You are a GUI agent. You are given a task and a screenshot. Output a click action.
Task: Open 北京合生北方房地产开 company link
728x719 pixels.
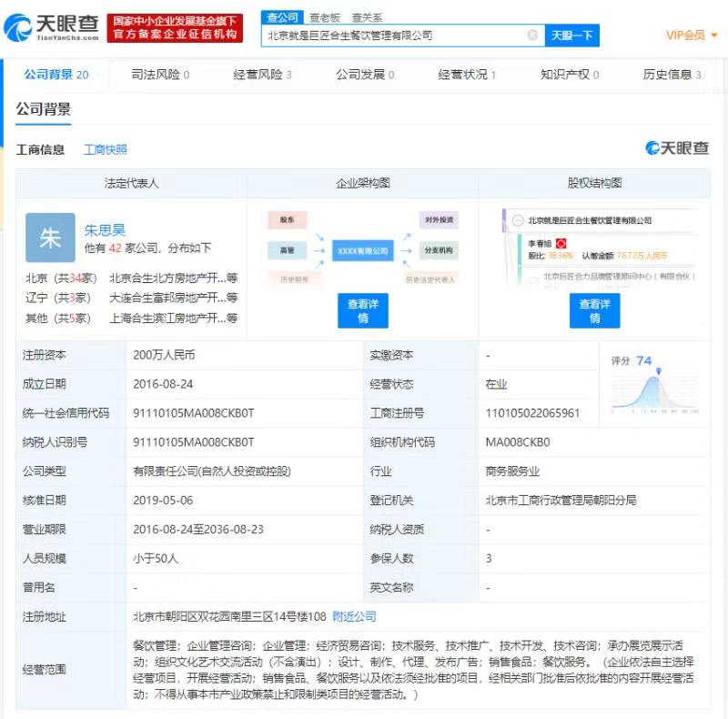(174, 278)
